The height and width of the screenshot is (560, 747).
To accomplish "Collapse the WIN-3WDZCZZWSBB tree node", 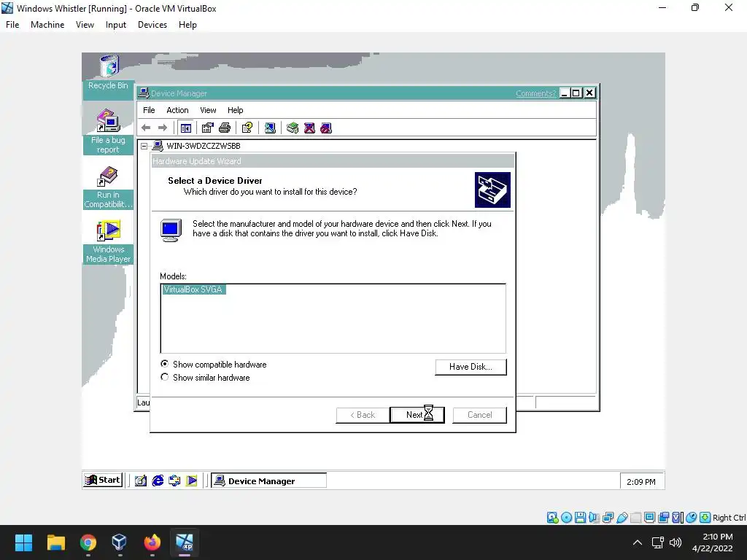I will [144, 146].
